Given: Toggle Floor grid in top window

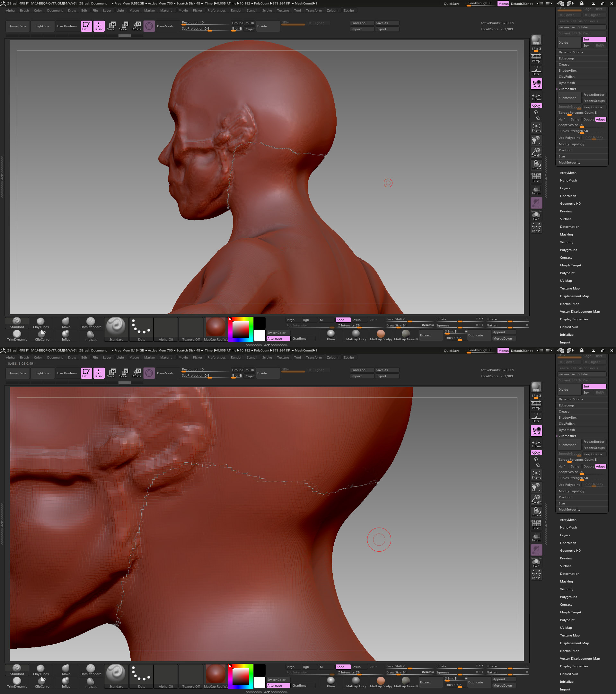Looking at the screenshot, I should 536,71.
